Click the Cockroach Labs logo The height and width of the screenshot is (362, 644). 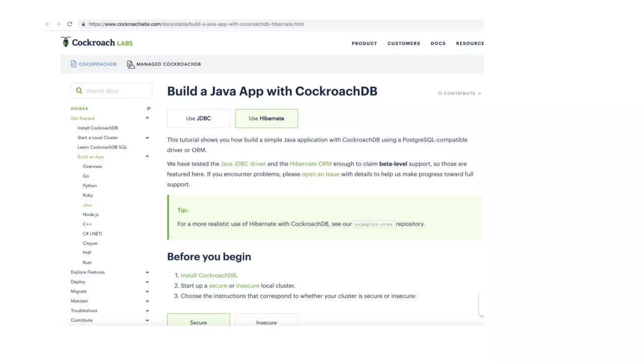97,42
